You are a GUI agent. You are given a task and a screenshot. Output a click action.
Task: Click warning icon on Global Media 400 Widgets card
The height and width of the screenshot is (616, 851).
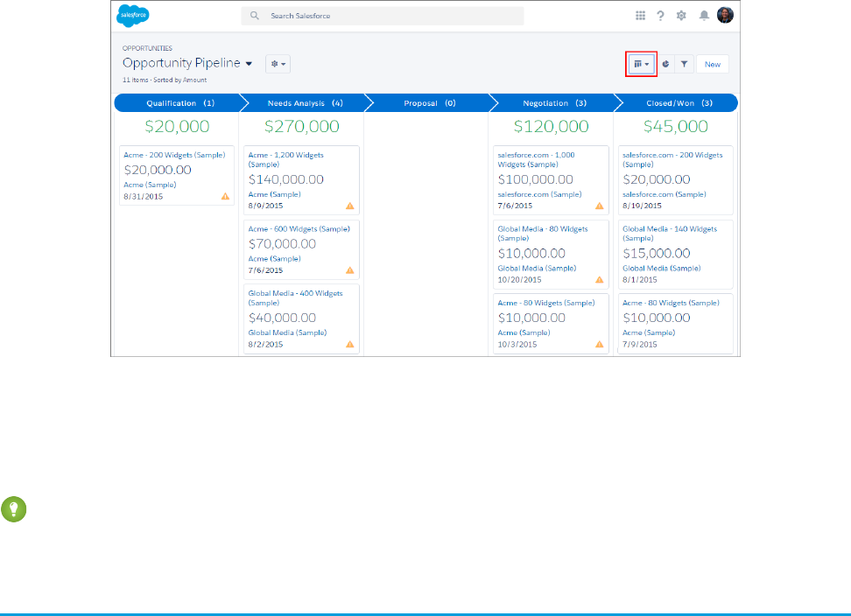[x=350, y=345]
